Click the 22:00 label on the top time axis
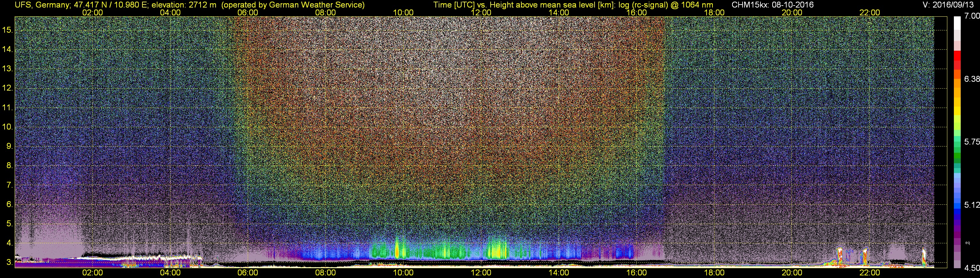The height and width of the screenshot is (278, 980). [x=870, y=12]
